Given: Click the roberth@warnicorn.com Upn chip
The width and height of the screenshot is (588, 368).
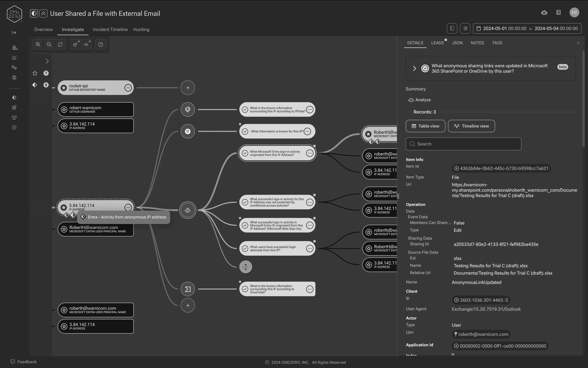Looking at the screenshot, I should (x=481, y=334).
